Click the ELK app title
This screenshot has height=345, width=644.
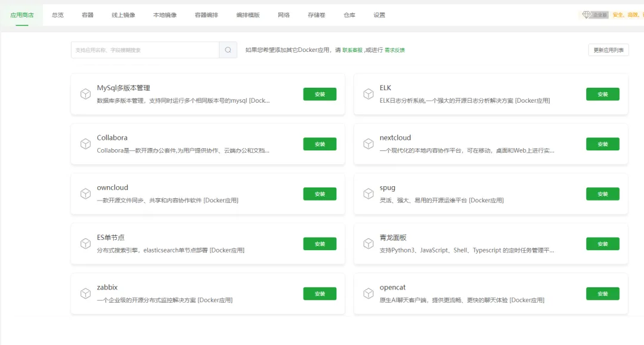[x=385, y=88]
